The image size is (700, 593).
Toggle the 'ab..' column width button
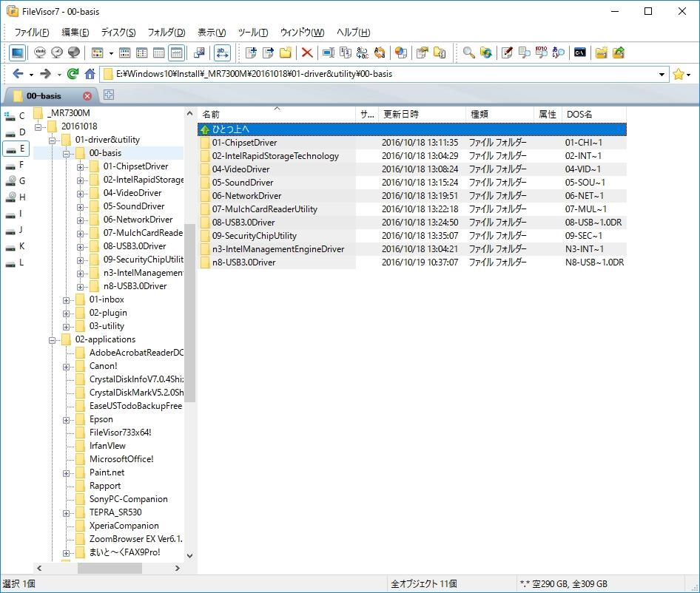pyautogui.click(x=222, y=53)
